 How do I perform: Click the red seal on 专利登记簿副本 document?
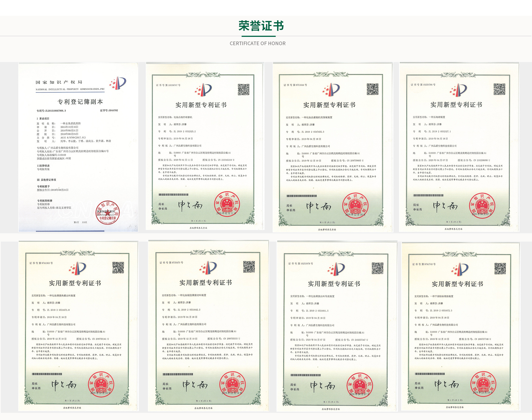click(x=108, y=212)
